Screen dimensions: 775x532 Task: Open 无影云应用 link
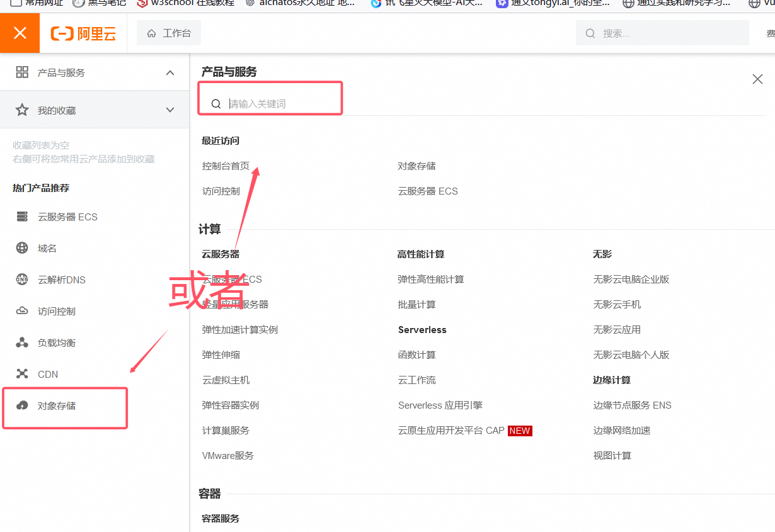pyautogui.click(x=617, y=330)
